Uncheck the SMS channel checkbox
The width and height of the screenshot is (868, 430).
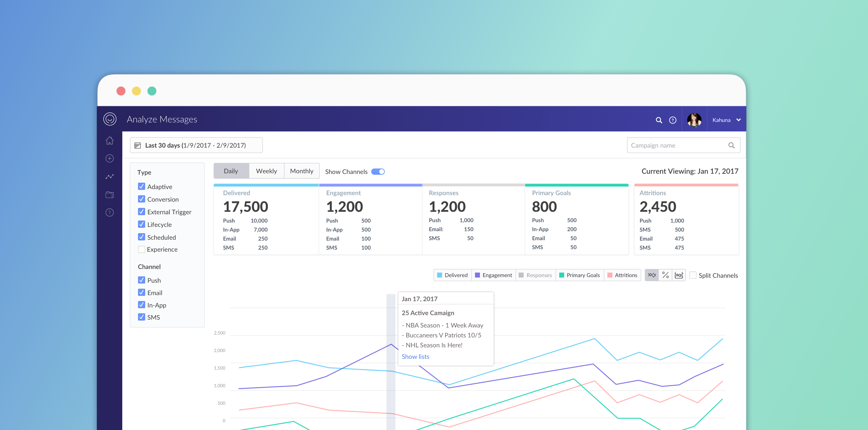(x=142, y=317)
